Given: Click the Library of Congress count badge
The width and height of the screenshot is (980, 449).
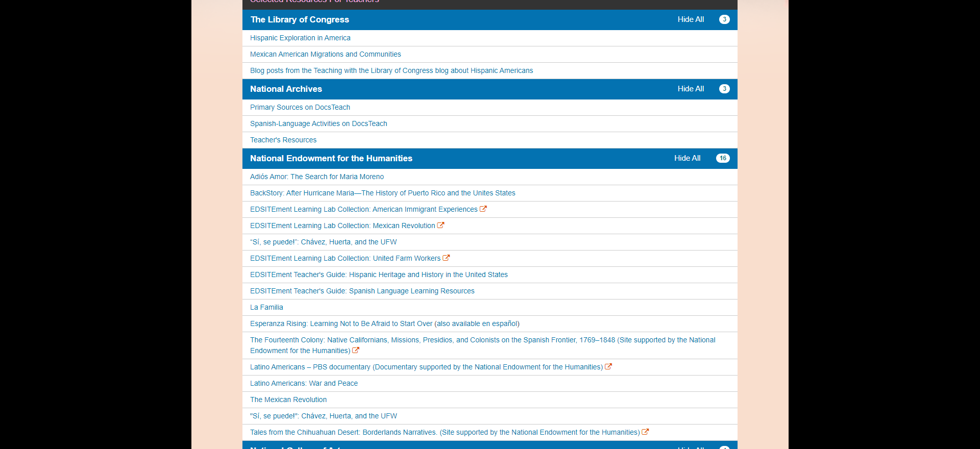Looking at the screenshot, I should click(x=724, y=19).
